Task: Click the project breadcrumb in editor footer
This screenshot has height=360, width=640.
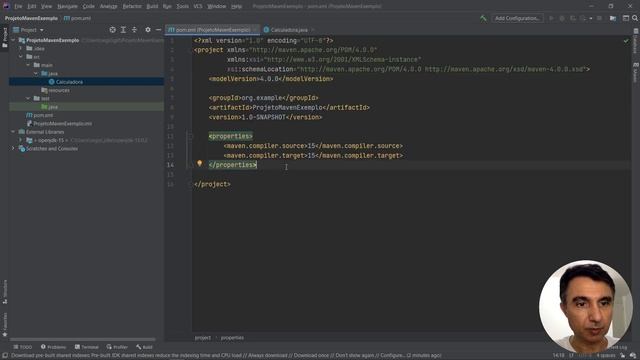Action: 203,338
